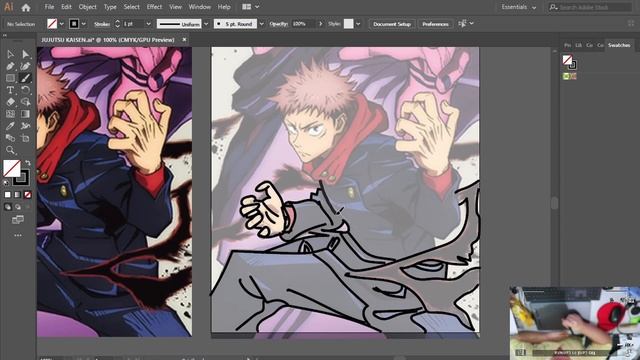Click the Preferences button
The image size is (640, 360).
[x=435, y=24]
